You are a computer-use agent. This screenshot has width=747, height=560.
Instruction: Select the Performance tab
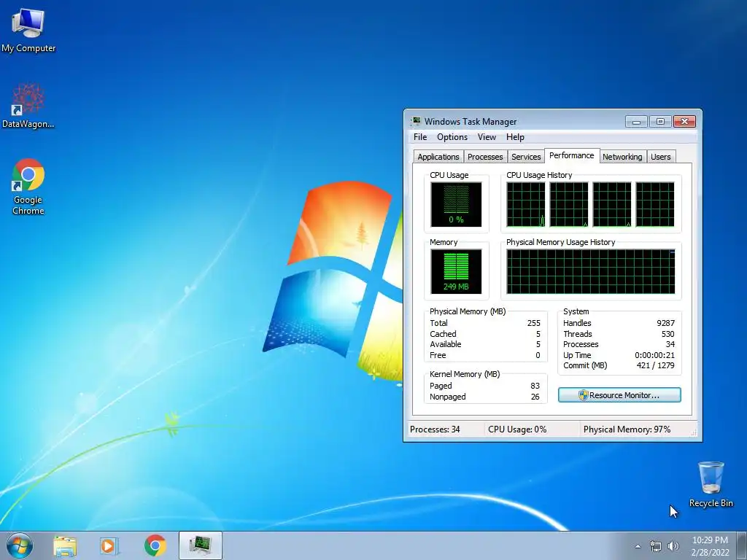(x=572, y=156)
